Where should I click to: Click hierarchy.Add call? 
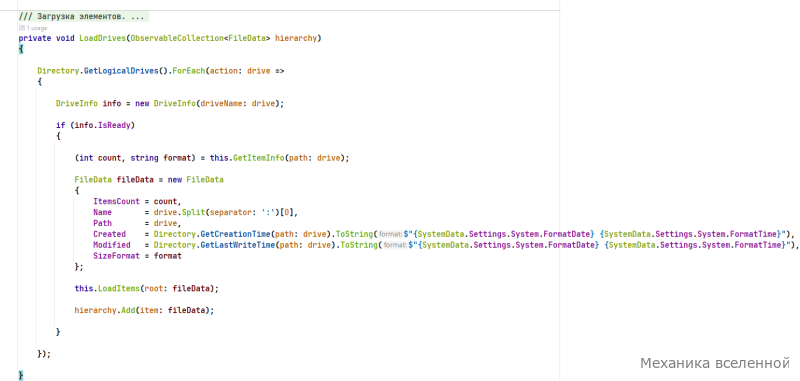105,310
